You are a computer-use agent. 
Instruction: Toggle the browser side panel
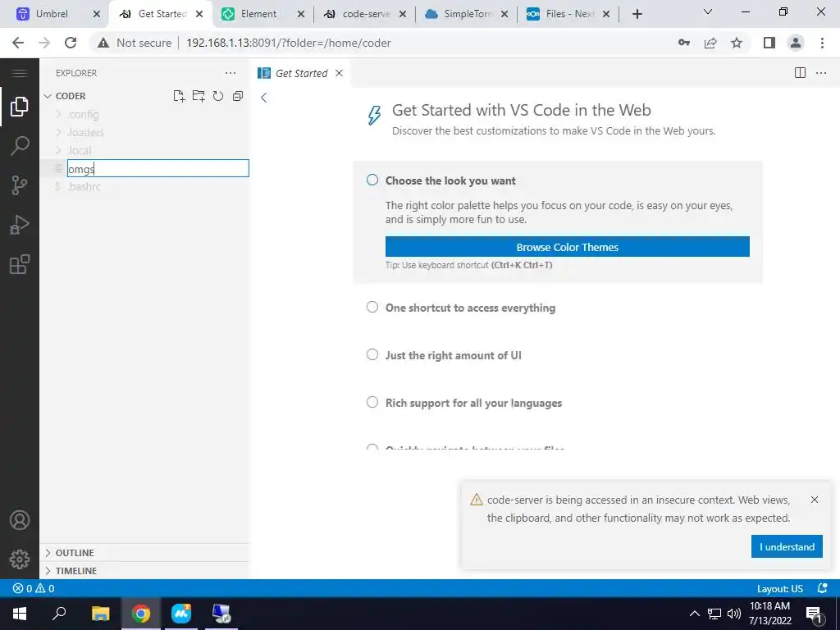(x=769, y=43)
